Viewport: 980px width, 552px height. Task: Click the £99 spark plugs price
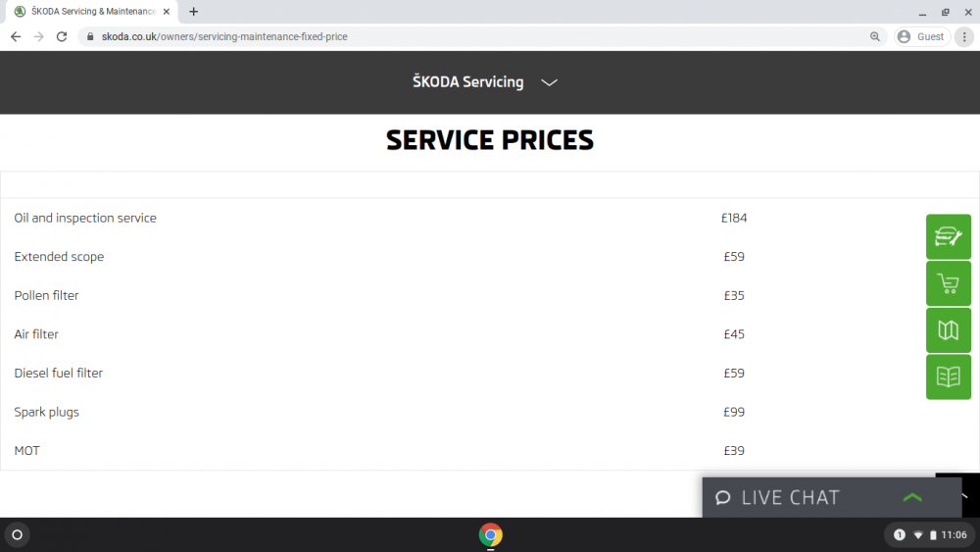[x=734, y=412]
